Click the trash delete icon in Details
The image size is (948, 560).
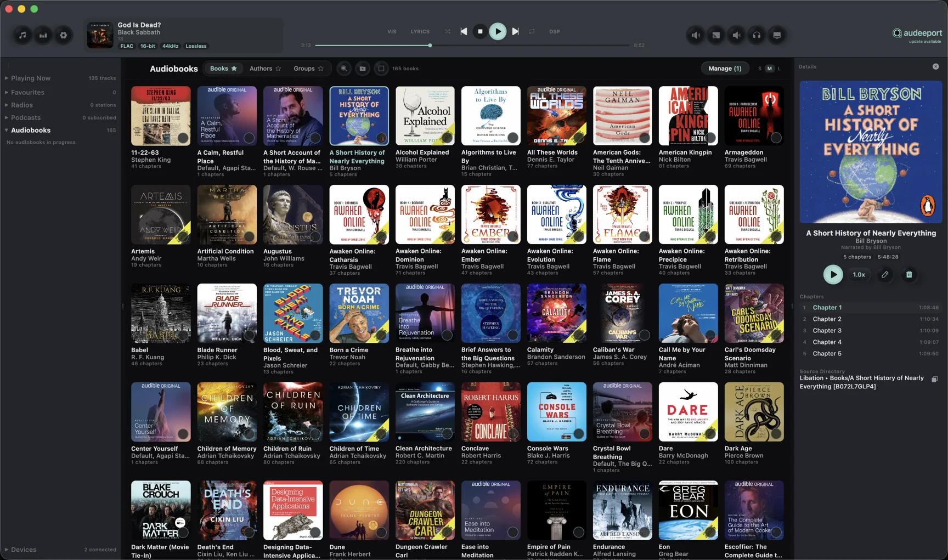click(909, 274)
